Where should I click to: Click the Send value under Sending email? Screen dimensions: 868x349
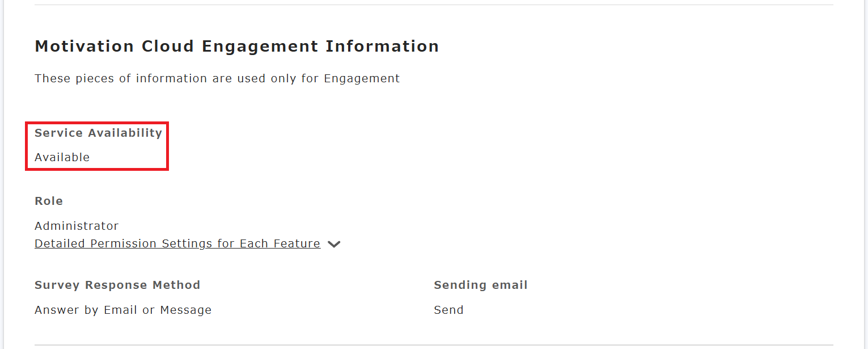coord(448,310)
